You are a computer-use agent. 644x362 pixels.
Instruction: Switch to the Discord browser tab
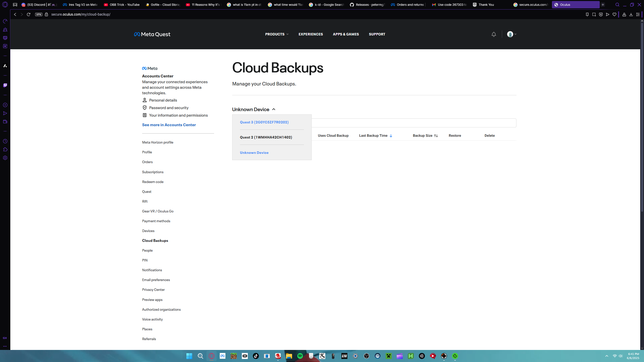(39, 5)
